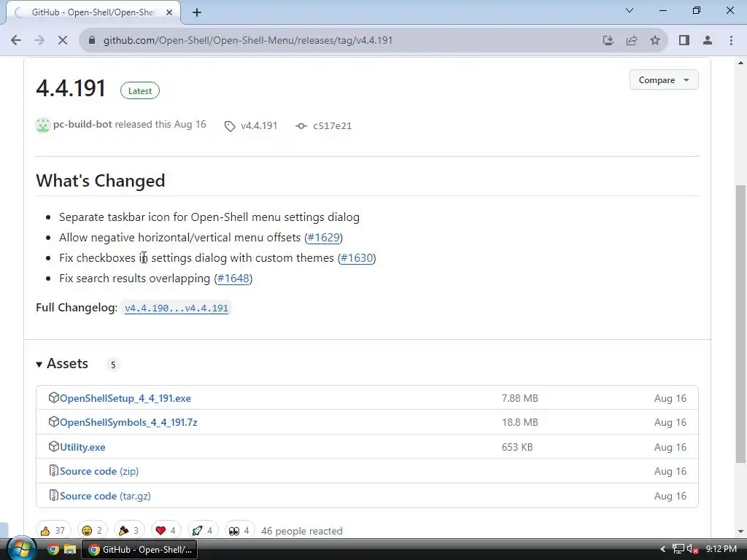Click the Assets count badge 5
The image size is (747, 560).
click(113, 365)
